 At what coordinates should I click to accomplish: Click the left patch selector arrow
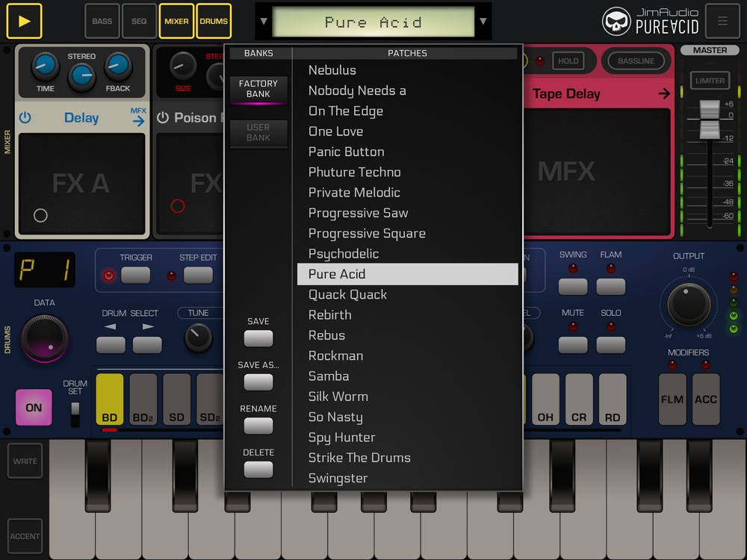pos(264,21)
